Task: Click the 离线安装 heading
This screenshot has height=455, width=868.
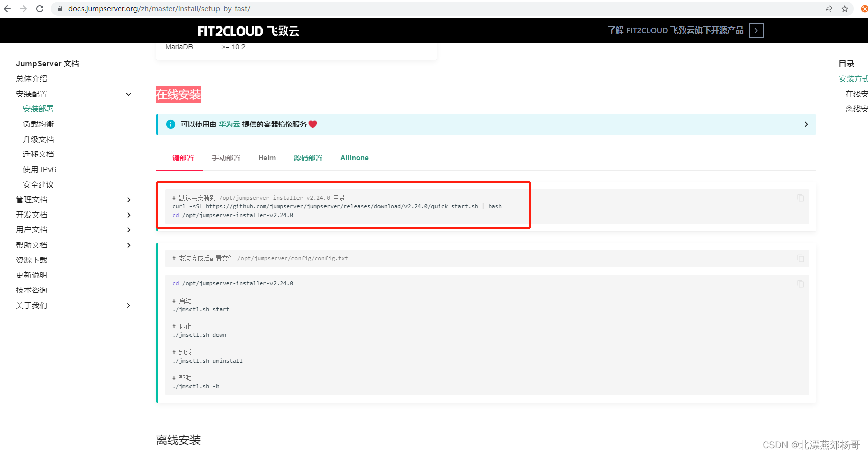Action: pyautogui.click(x=178, y=440)
